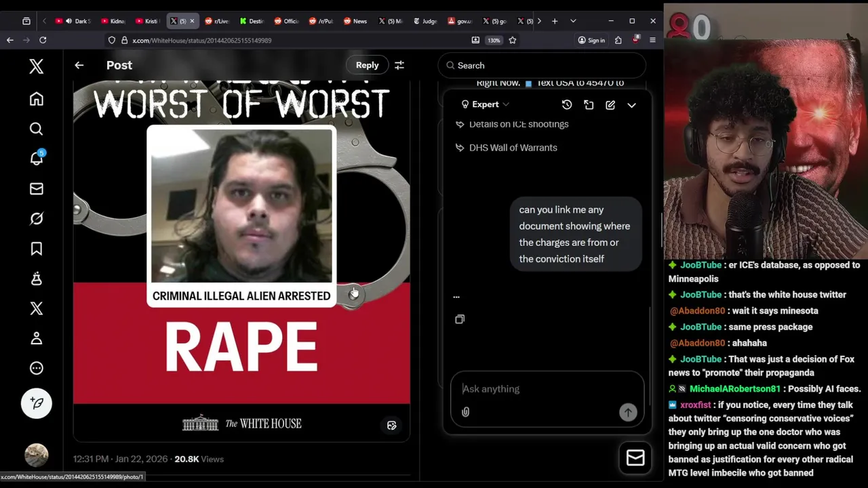This screenshot has width=868, height=488.
Task: Edit image with Grok icon on photo
Action: (391, 426)
